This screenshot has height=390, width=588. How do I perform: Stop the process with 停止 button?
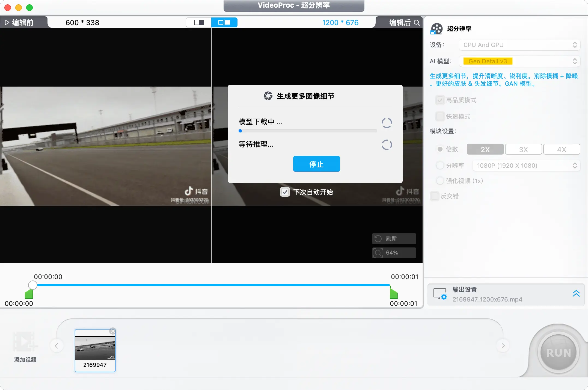[x=316, y=164]
